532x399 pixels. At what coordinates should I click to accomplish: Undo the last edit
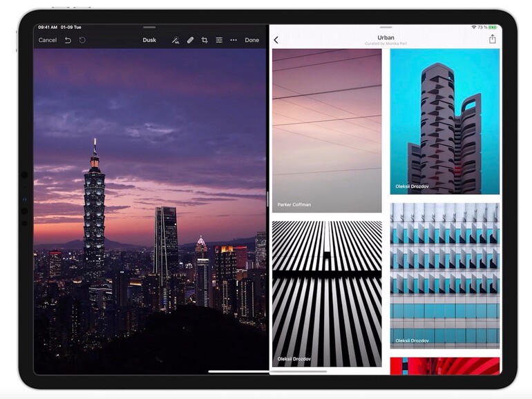[68, 40]
